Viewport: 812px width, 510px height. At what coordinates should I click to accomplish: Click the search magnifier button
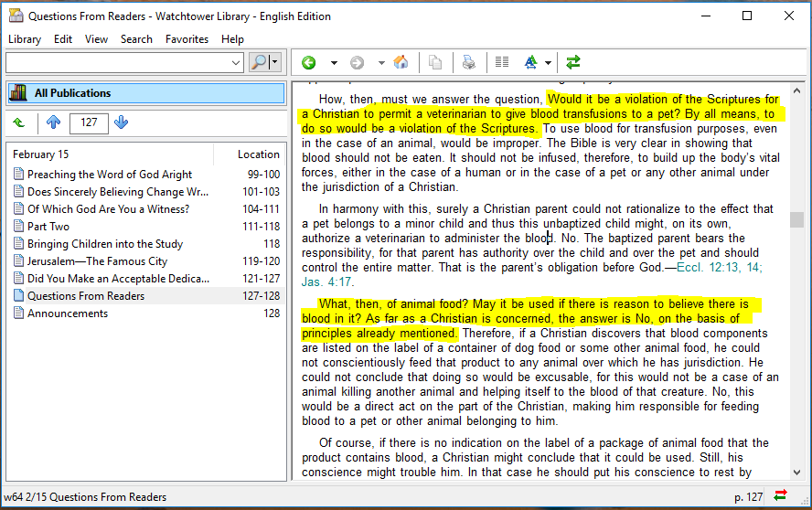coord(260,62)
